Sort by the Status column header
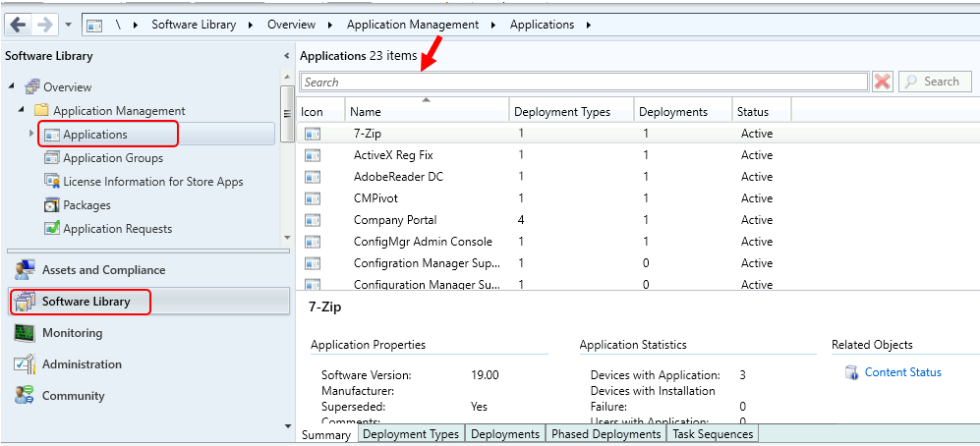980x446 pixels. coord(762,112)
